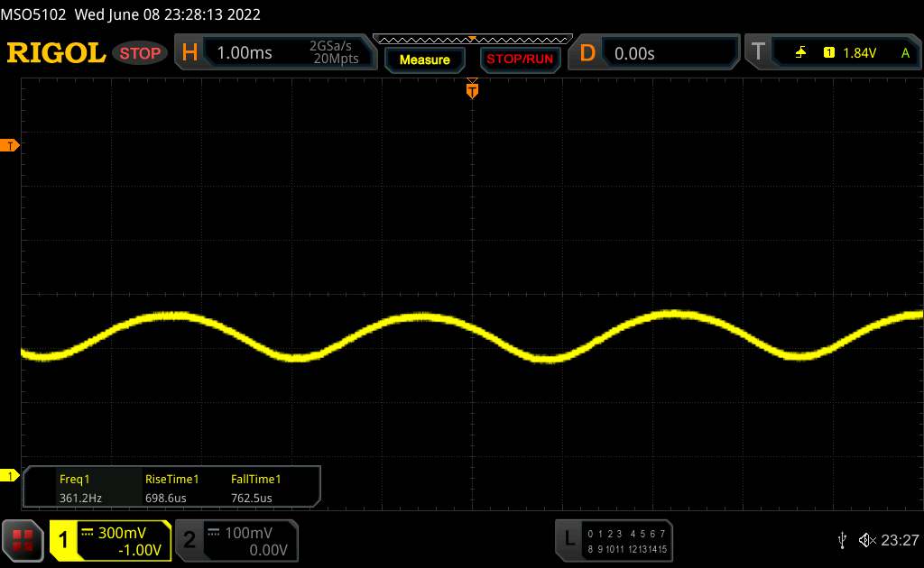The image size is (924, 568).
Task: Select the FallTime1 measurement result
Action: tap(256, 487)
